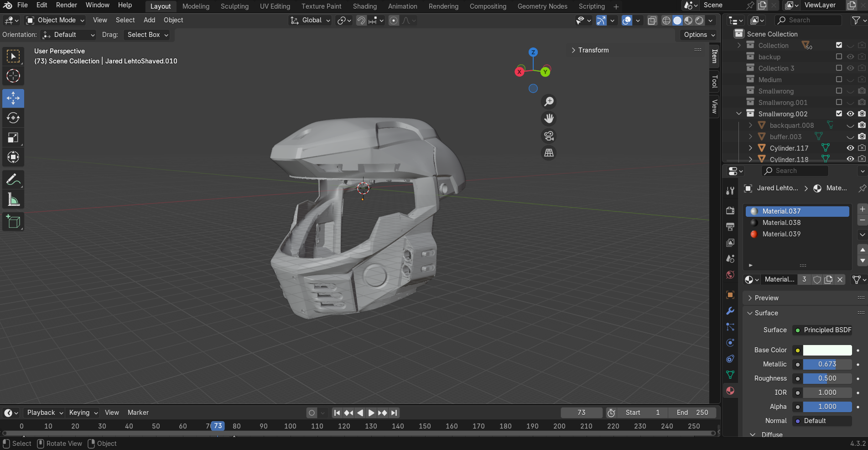
Task: Hide Cylinder.117 using its eye icon
Action: point(850,148)
